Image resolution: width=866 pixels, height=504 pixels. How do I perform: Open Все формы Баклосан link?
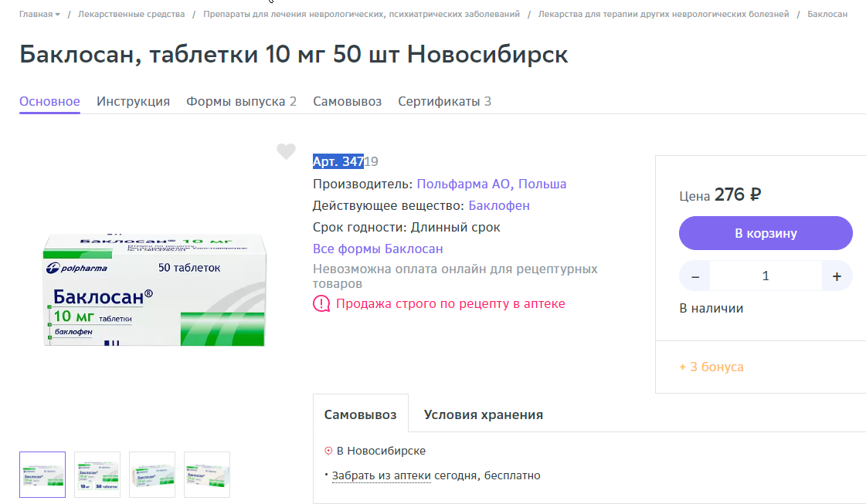(x=378, y=249)
